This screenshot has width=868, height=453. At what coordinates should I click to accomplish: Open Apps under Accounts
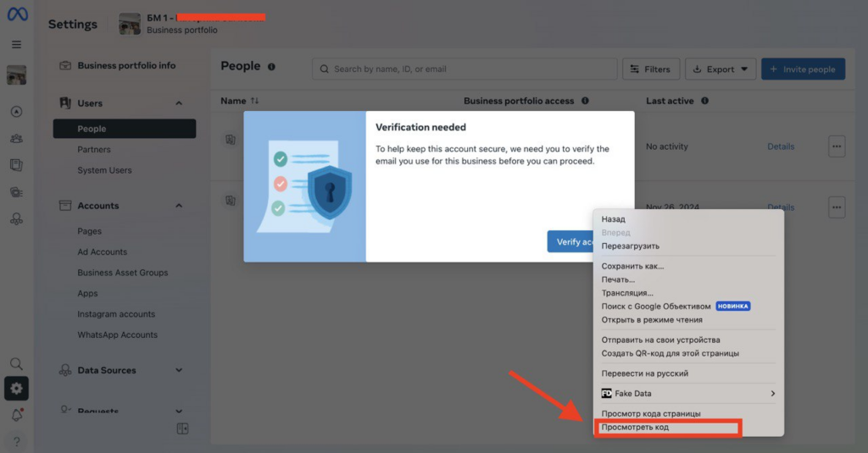87,293
